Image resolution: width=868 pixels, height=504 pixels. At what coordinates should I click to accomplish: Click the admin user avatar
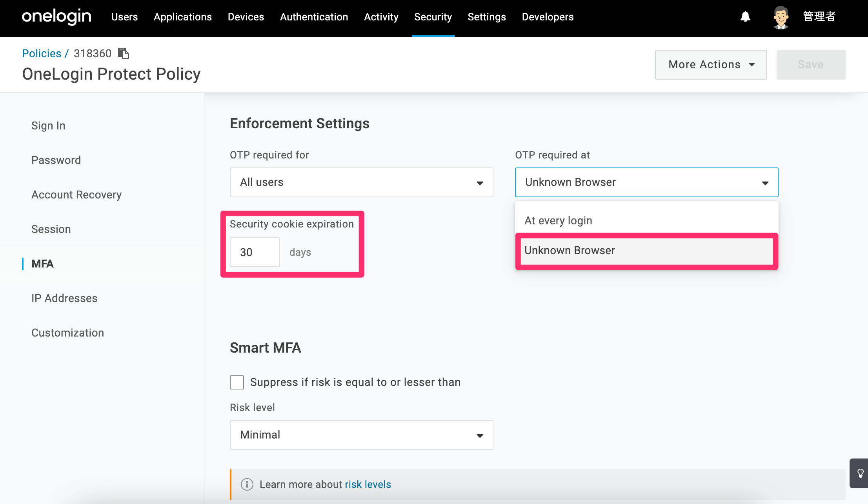coord(781,18)
